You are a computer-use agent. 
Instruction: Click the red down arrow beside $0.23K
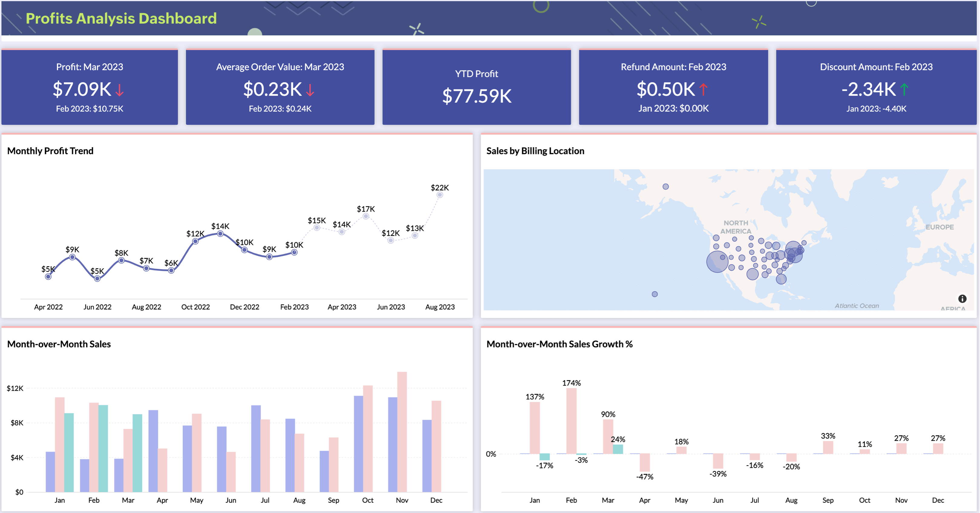(x=310, y=90)
